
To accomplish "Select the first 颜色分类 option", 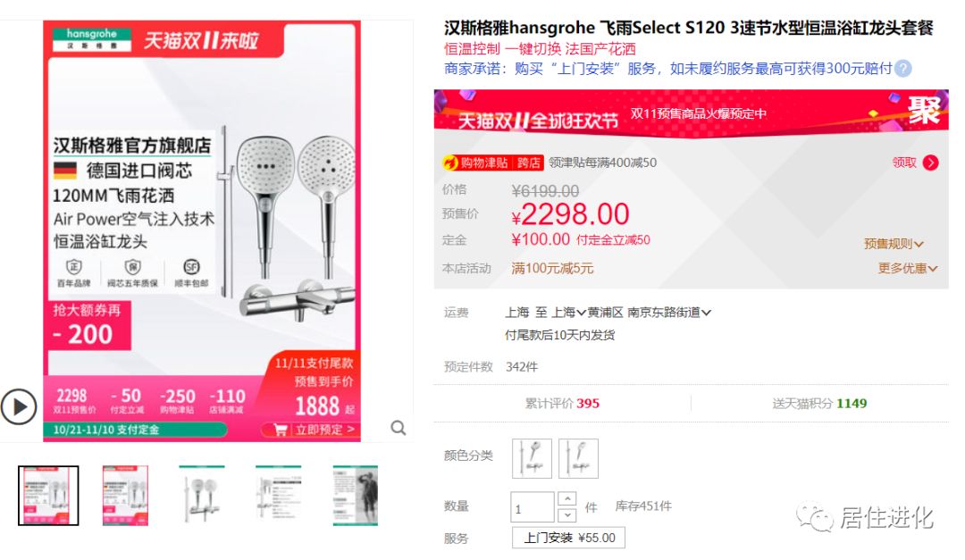I will coord(532,458).
